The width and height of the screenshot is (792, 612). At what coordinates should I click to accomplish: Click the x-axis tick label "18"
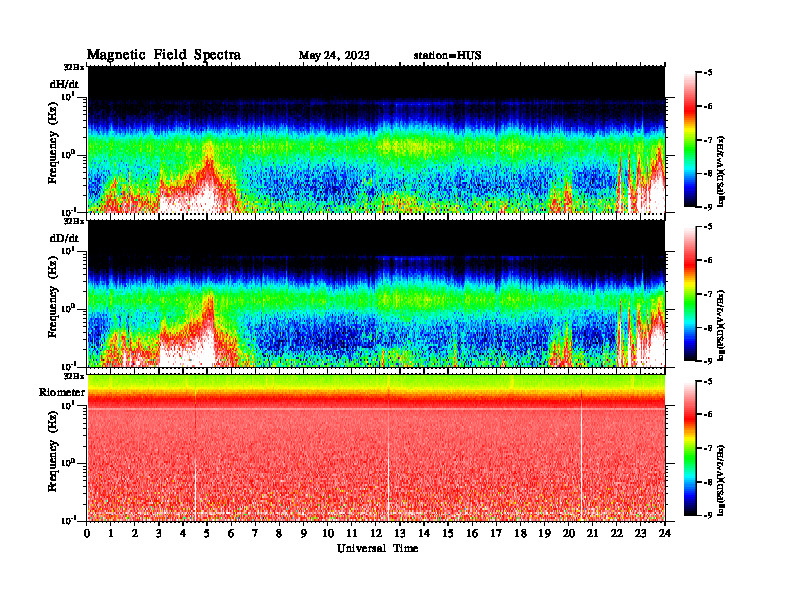click(x=521, y=533)
